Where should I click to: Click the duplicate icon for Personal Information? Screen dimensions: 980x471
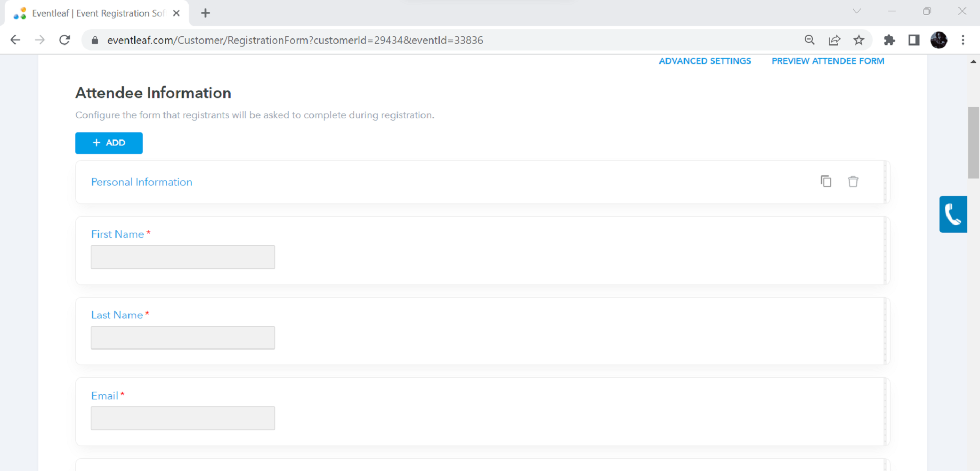(826, 181)
